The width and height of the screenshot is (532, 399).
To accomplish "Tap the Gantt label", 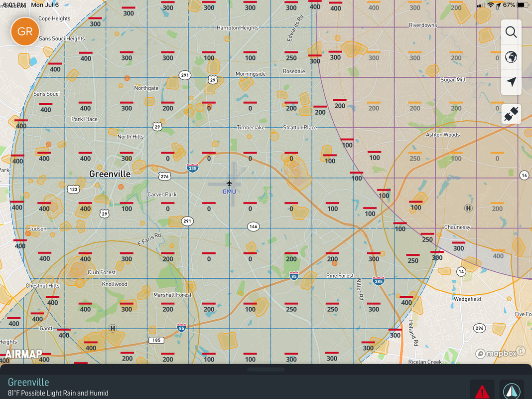I will click(46, 328).
